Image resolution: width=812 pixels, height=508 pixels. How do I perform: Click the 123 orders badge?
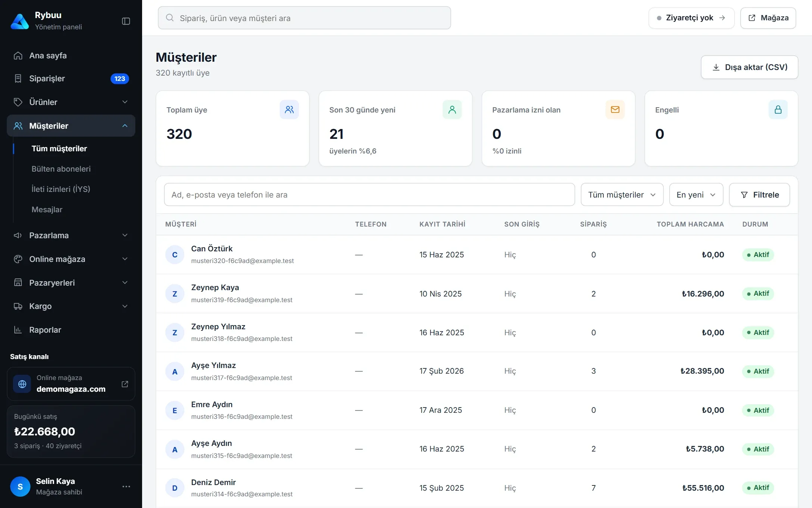click(120, 79)
